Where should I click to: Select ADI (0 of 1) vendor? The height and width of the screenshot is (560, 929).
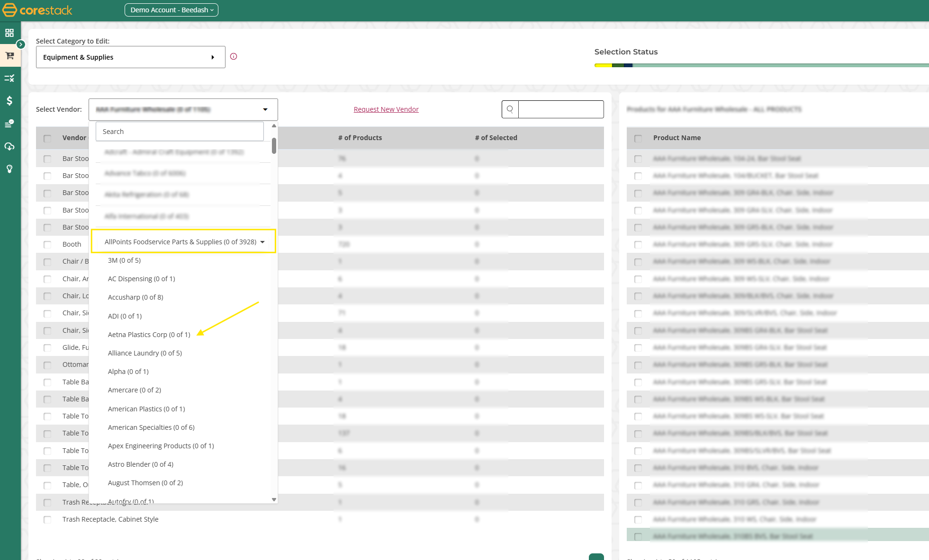click(125, 316)
